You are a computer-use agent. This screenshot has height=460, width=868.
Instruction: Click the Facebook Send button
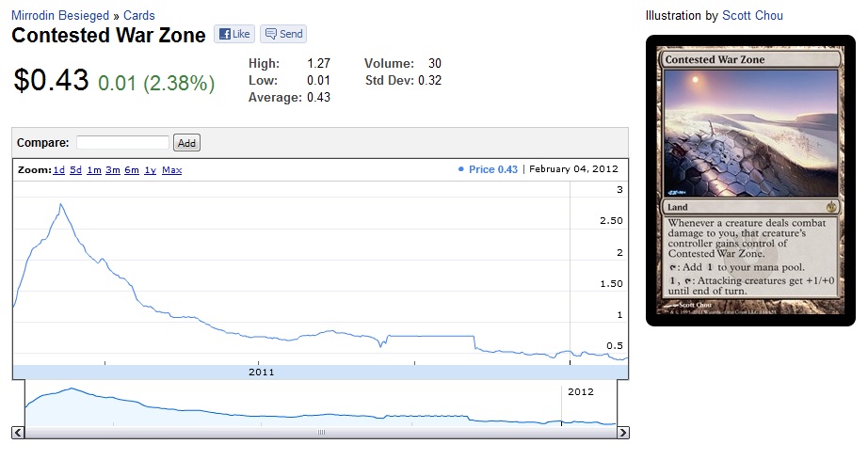click(x=283, y=34)
